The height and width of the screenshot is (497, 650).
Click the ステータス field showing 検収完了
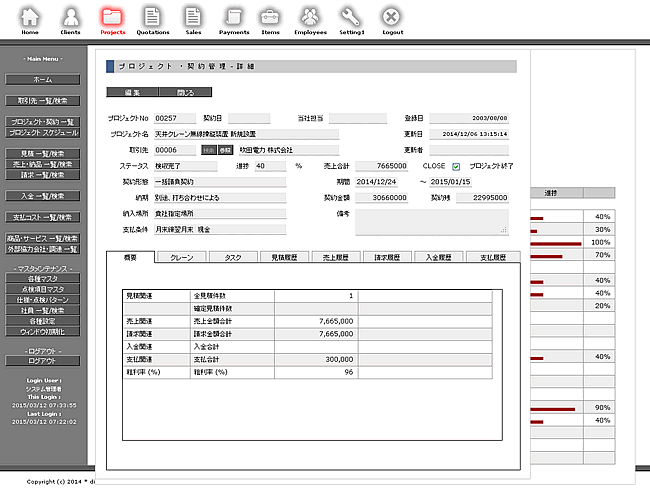coord(186,166)
